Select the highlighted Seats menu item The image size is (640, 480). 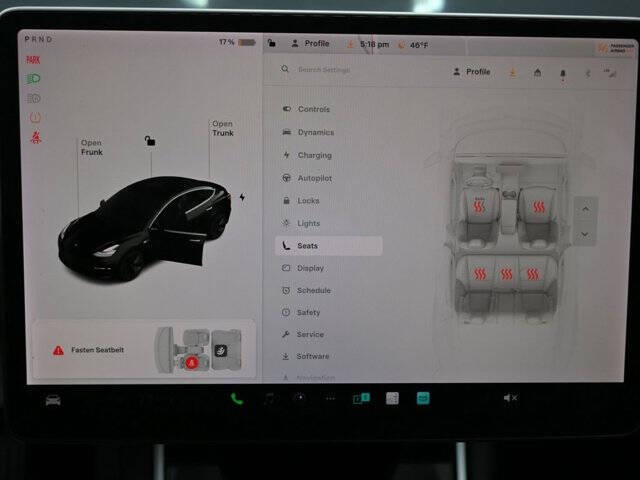329,246
